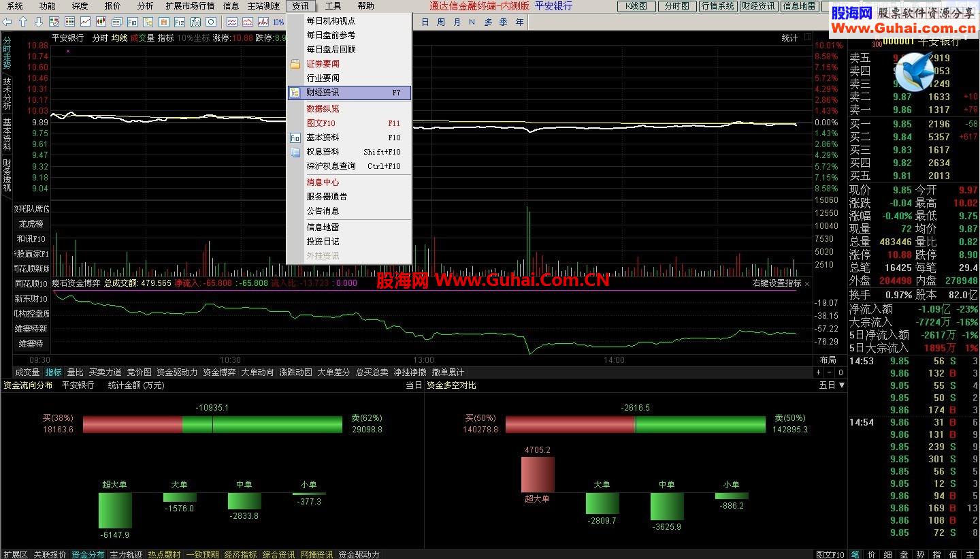The height and width of the screenshot is (559, 980).
Task: Choose 基本资料 F10 menu entry
Action: click(349, 138)
